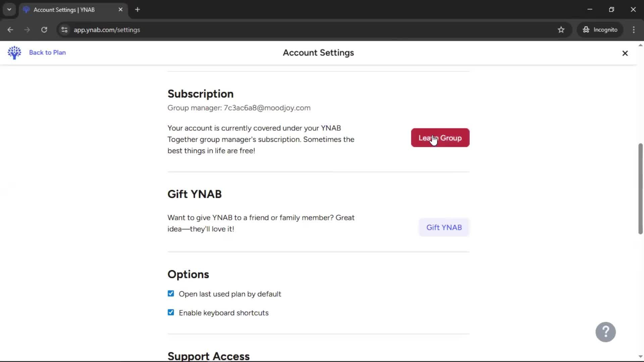Reload the page using the refresh icon

pos(44,30)
